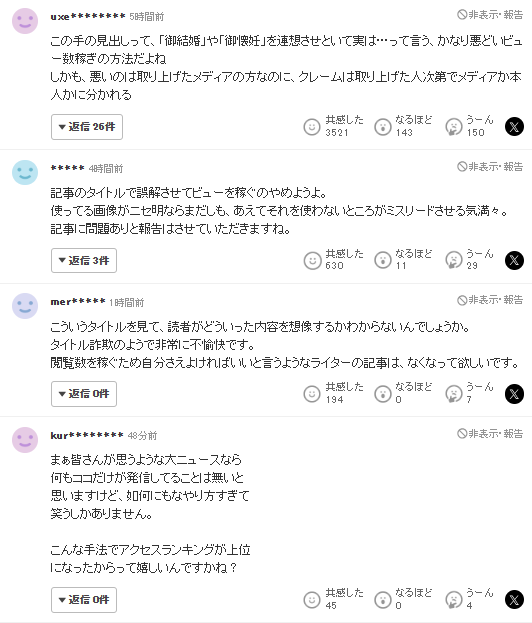532x623 pixels.
Task: Click なるほど face icon with 143 count
Action: pyautogui.click(x=383, y=127)
